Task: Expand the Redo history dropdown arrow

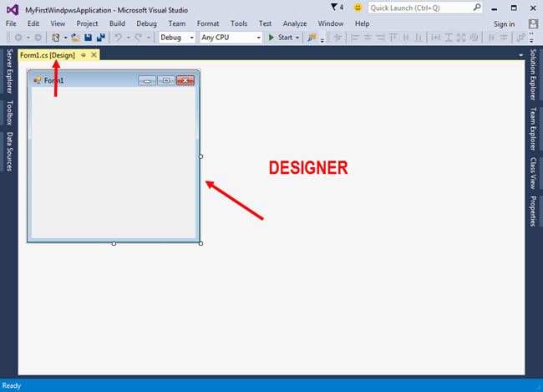Action: [x=148, y=38]
